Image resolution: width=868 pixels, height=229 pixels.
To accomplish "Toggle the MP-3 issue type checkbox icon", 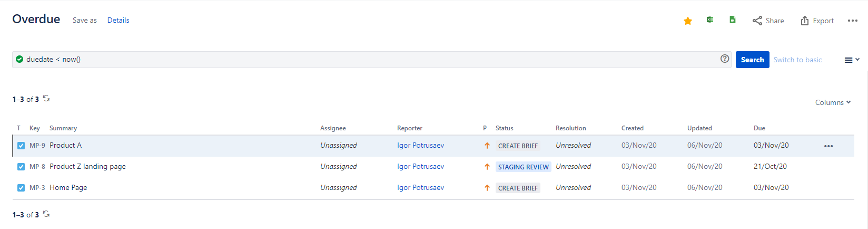I will [x=21, y=188].
